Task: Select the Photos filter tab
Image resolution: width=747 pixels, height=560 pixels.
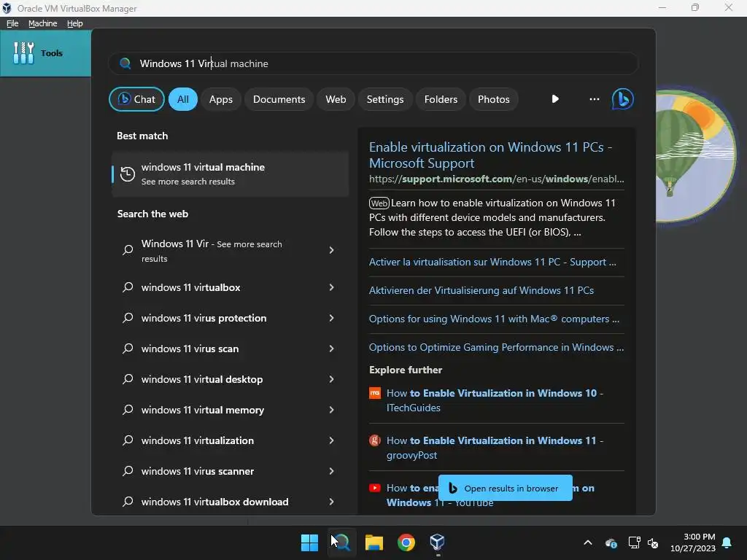Action: [494, 99]
